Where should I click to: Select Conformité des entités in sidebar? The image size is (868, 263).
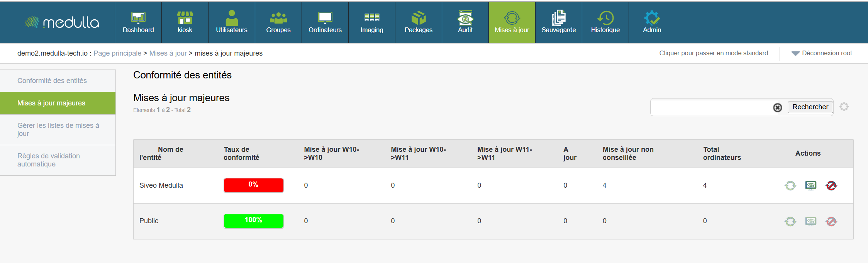(52, 81)
